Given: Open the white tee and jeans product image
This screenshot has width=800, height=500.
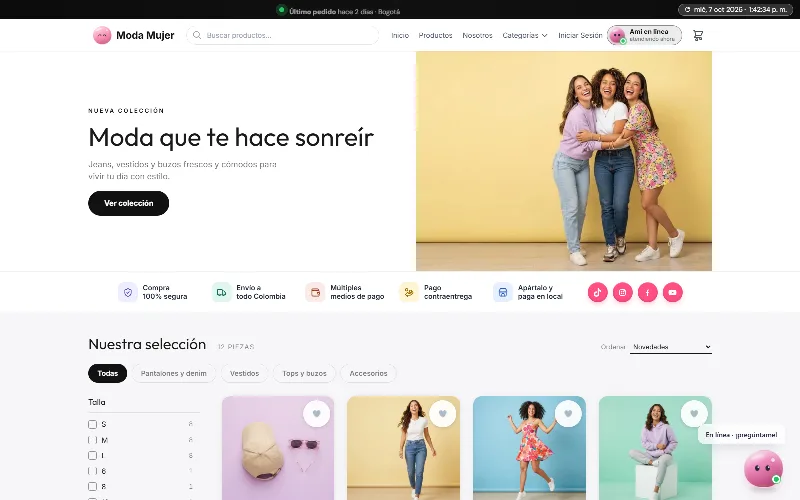Looking at the screenshot, I should tap(403, 448).
